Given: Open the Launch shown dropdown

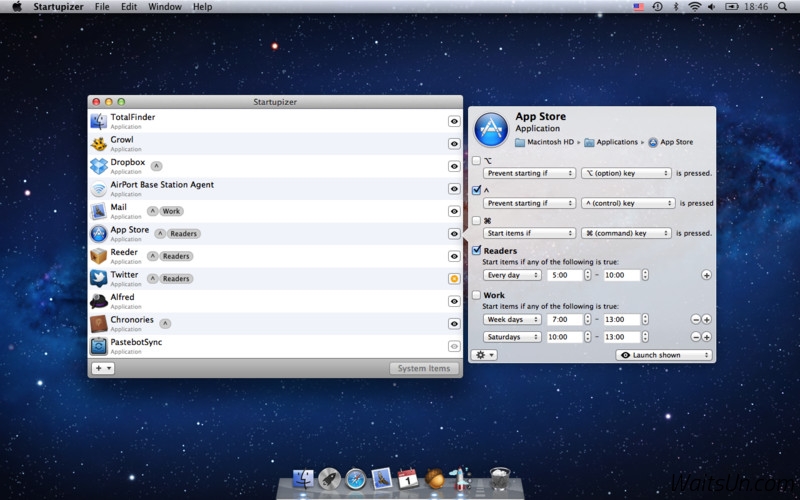Looking at the screenshot, I should tap(664, 355).
